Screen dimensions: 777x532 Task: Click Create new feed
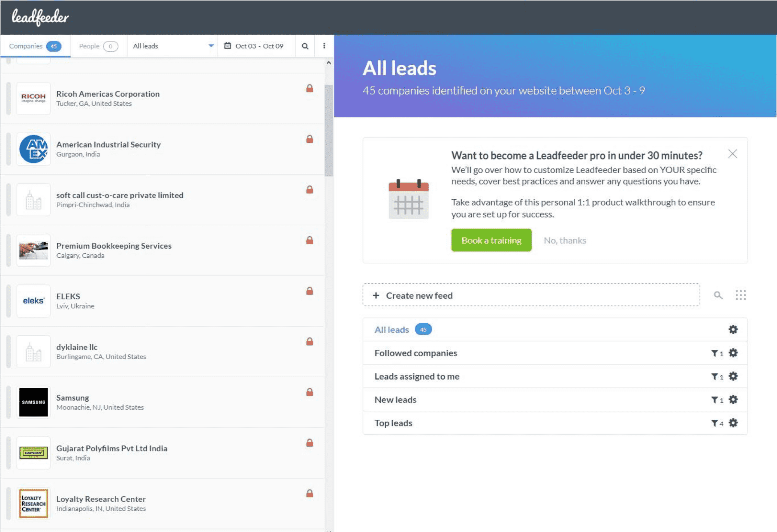click(x=531, y=295)
